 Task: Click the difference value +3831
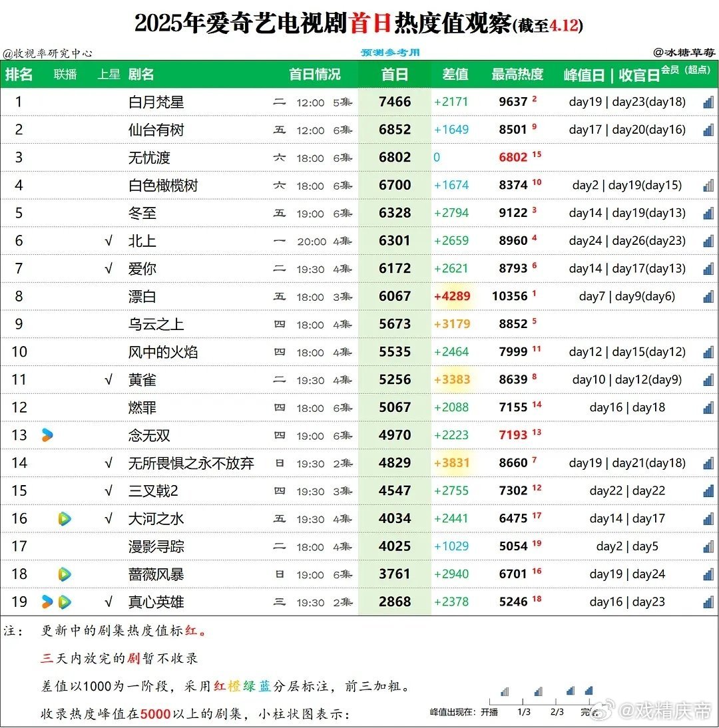pyautogui.click(x=452, y=463)
